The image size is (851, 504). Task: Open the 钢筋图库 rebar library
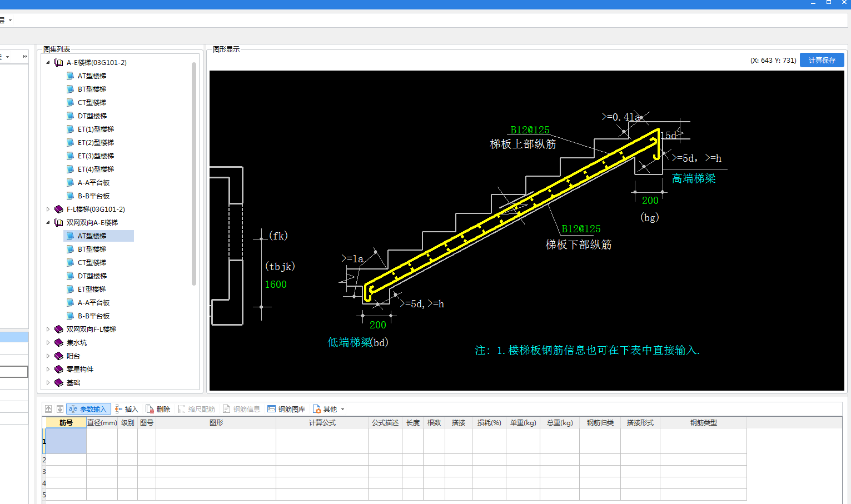[x=286, y=409]
